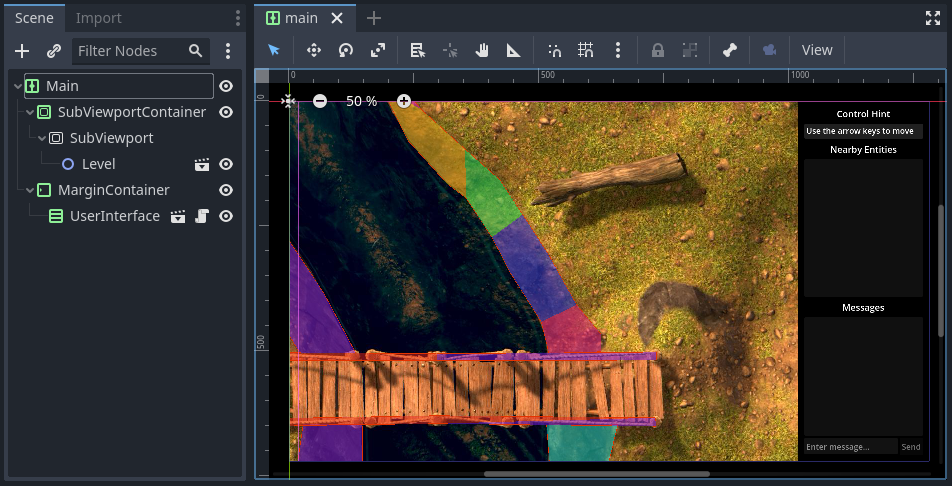
Task: Click the instantiate child scene link icon
Action: pos(54,51)
